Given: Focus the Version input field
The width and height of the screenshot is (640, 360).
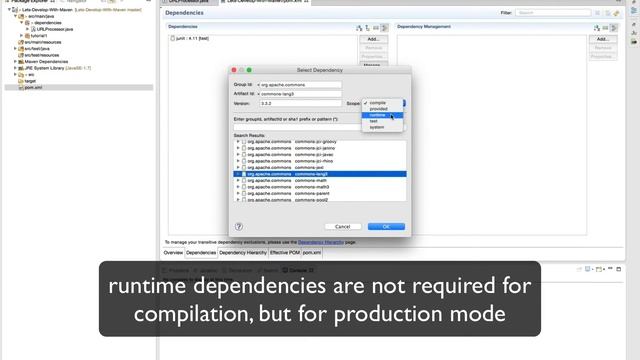Looking at the screenshot, I should pos(300,104).
